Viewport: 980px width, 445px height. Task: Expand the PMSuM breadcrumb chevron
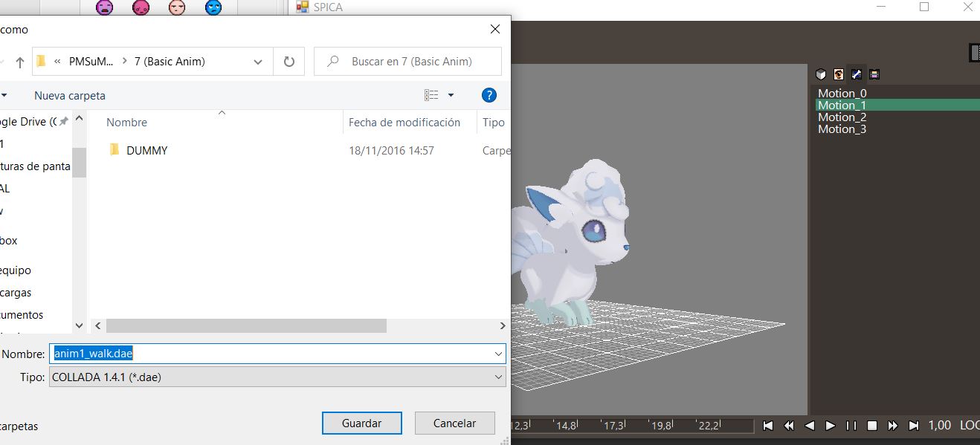(125, 62)
